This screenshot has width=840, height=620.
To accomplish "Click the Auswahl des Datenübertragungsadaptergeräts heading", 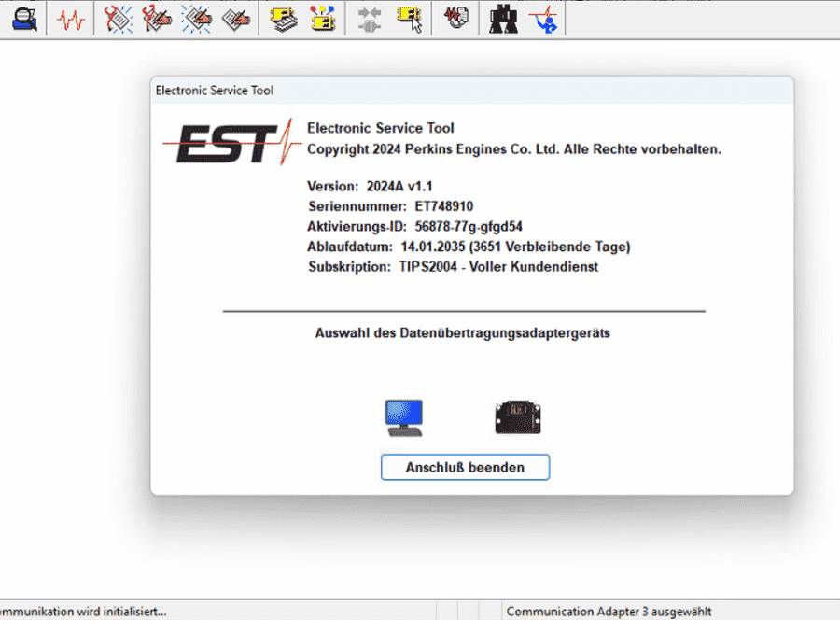I will click(463, 333).
